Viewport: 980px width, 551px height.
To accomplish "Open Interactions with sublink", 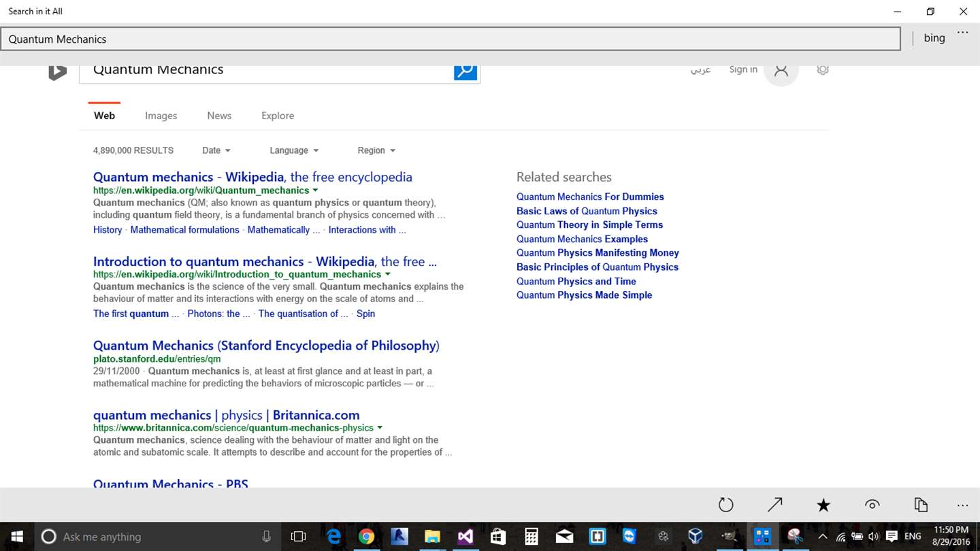I will coord(367,230).
